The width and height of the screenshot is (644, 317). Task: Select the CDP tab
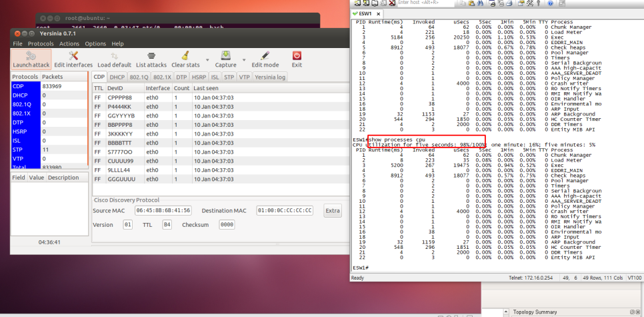[99, 77]
